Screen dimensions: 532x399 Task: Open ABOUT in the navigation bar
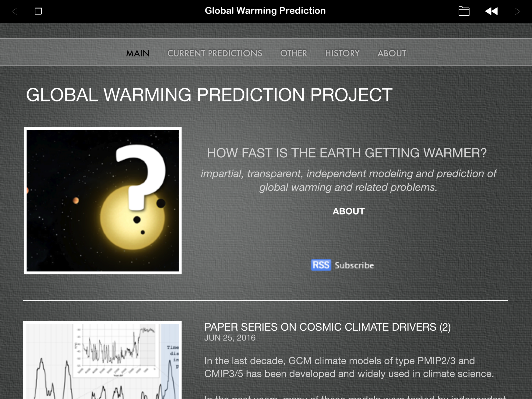coord(392,53)
